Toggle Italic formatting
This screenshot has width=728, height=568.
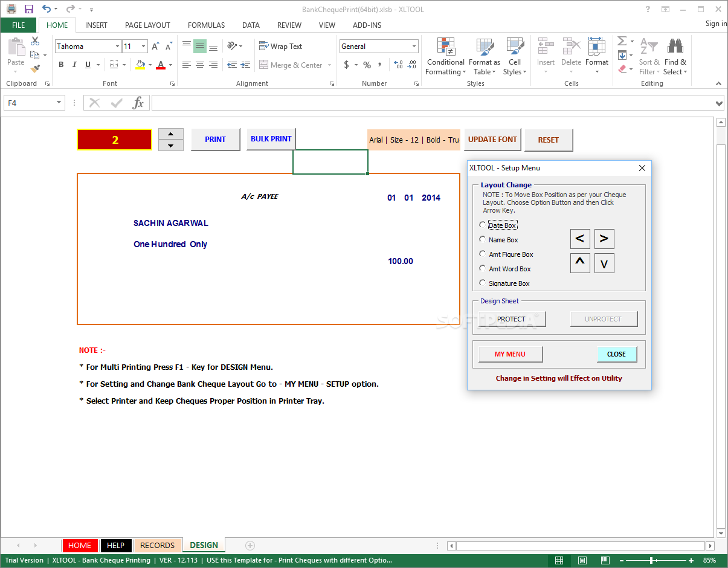[x=74, y=65]
